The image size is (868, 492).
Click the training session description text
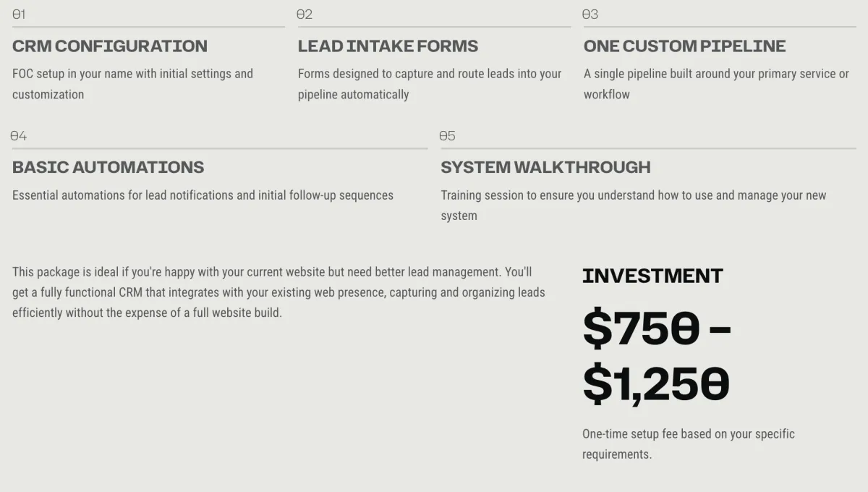(633, 205)
